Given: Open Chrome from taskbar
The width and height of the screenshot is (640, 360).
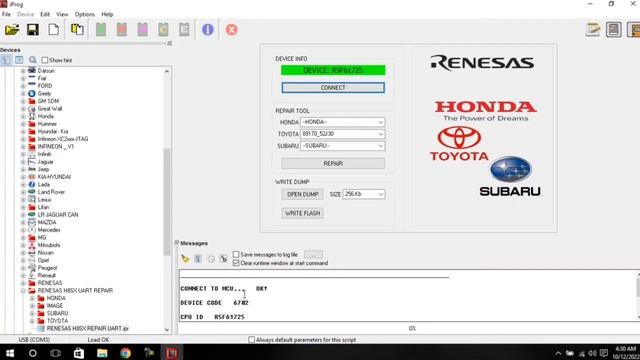Looking at the screenshot, I should click(x=125, y=353).
